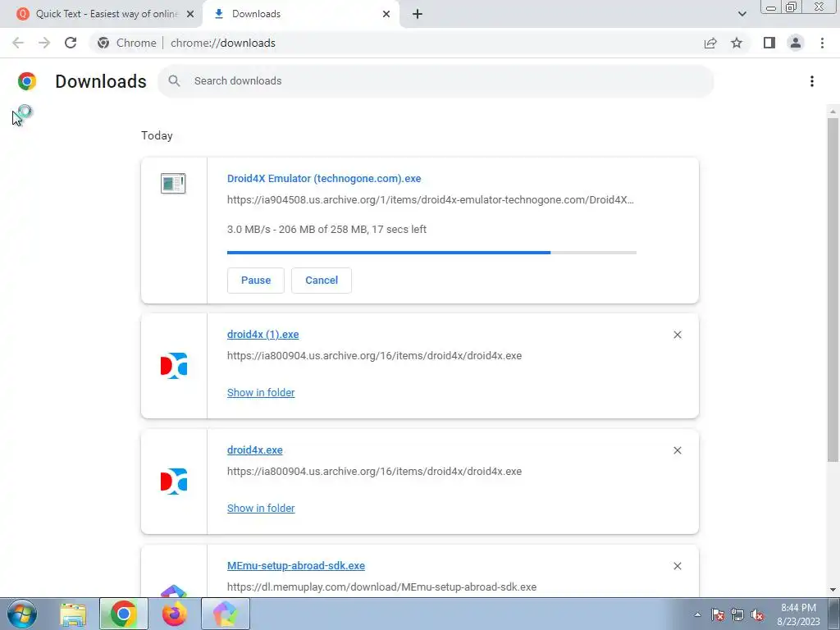Click the Chrome logo beside Downloads heading
This screenshot has height=630, width=840.
27,81
